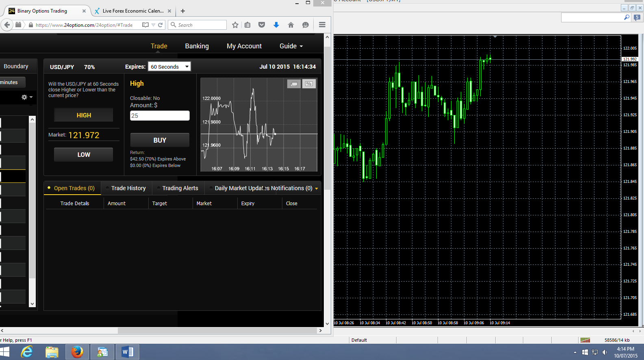Go to Firefox home page icon
Image resolution: width=644 pixels, height=360 pixels.
[291, 25]
